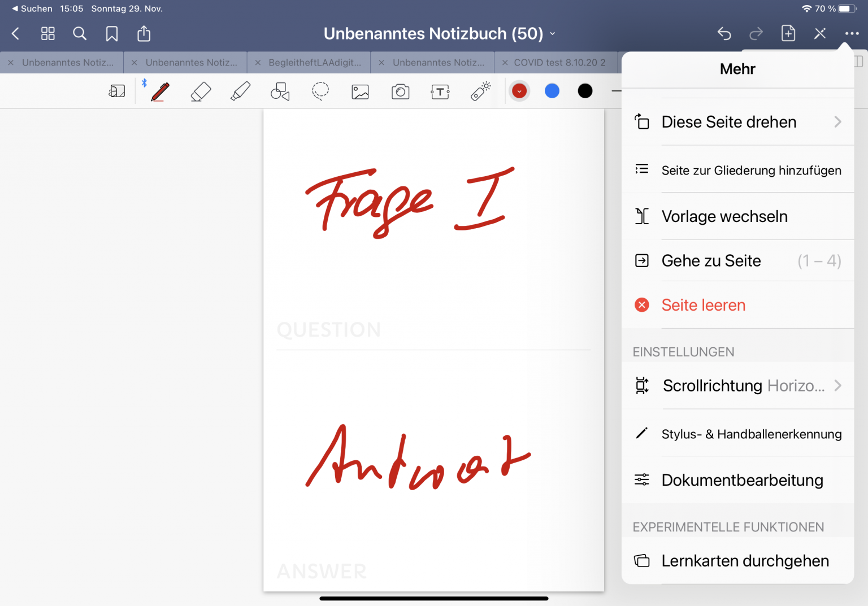The image size is (868, 606).
Task: Select the text tool
Action: pyautogui.click(x=440, y=91)
